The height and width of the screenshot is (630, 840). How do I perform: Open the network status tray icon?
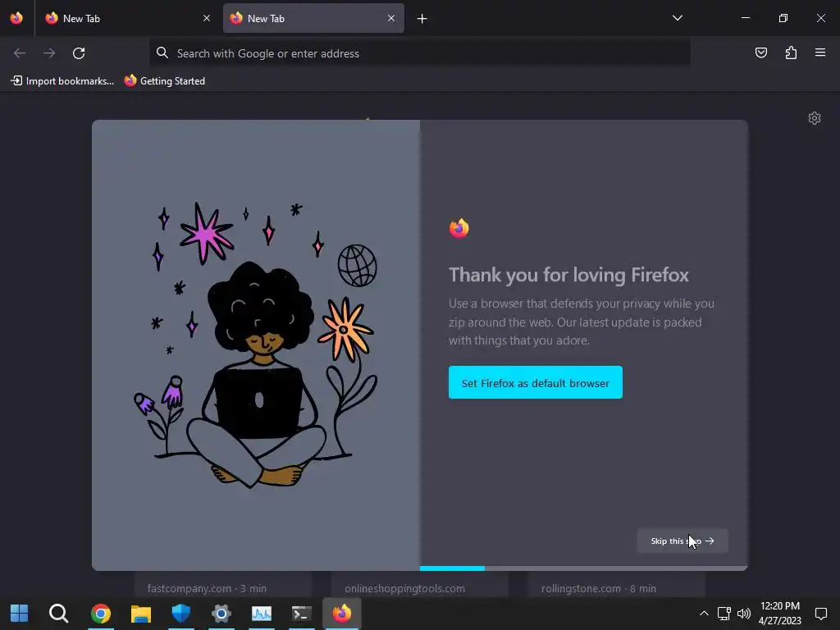(x=724, y=614)
